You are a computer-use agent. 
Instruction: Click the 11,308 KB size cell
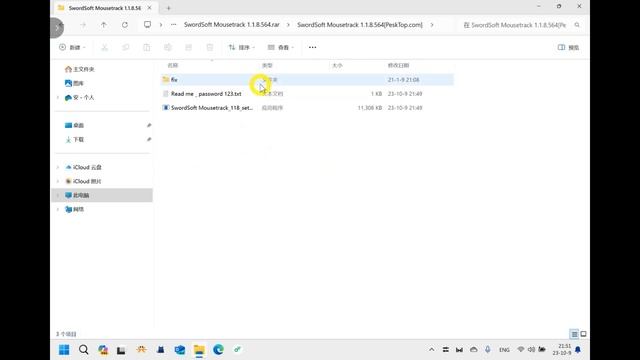pyautogui.click(x=369, y=108)
